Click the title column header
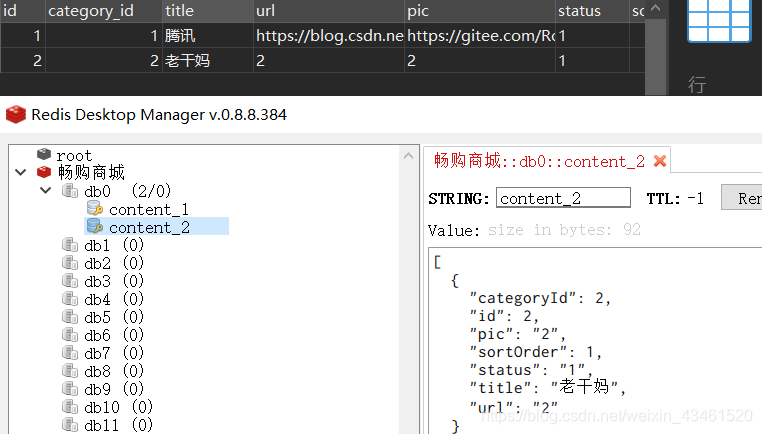 point(208,11)
